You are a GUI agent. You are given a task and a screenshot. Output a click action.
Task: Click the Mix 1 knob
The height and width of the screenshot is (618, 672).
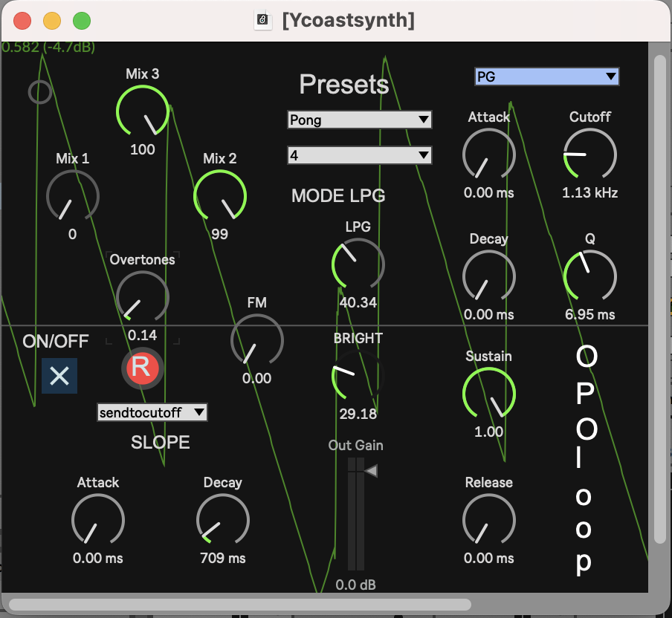pos(72,196)
